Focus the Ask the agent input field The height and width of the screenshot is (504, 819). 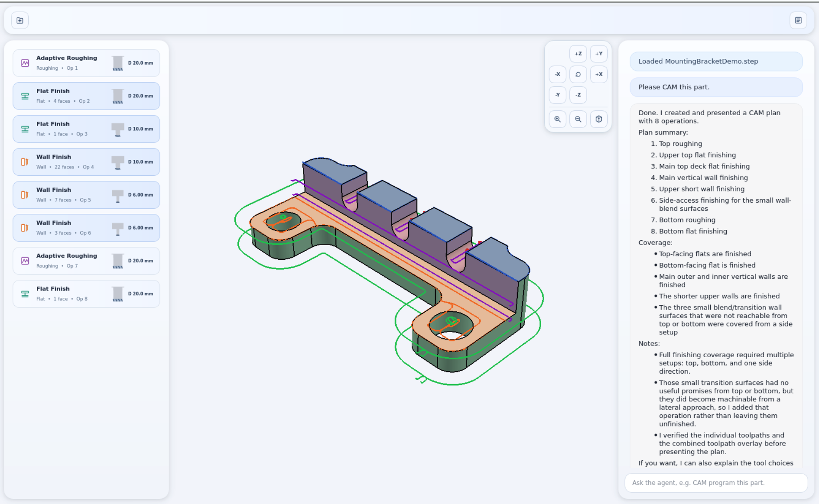coord(716,483)
